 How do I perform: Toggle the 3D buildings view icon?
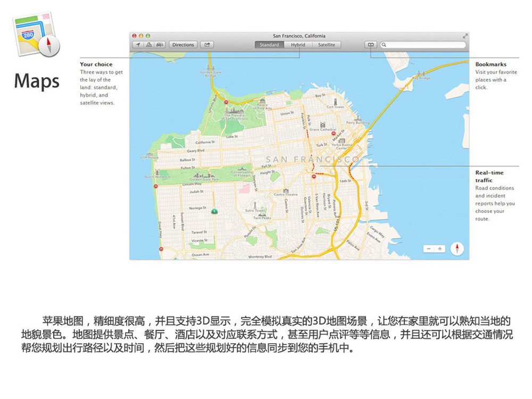click(x=148, y=45)
